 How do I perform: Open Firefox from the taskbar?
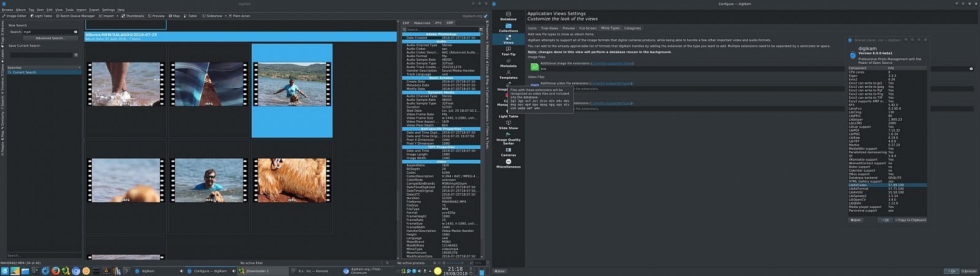(x=56, y=270)
